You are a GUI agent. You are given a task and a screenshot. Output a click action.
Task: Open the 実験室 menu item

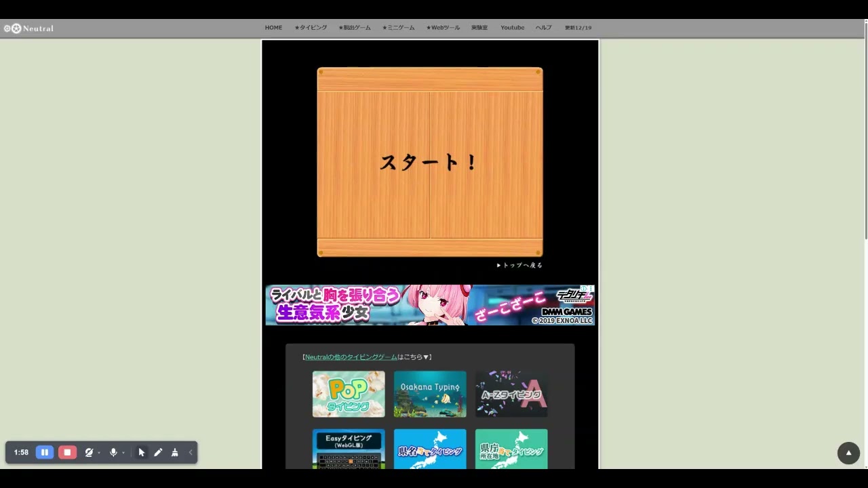click(x=479, y=28)
